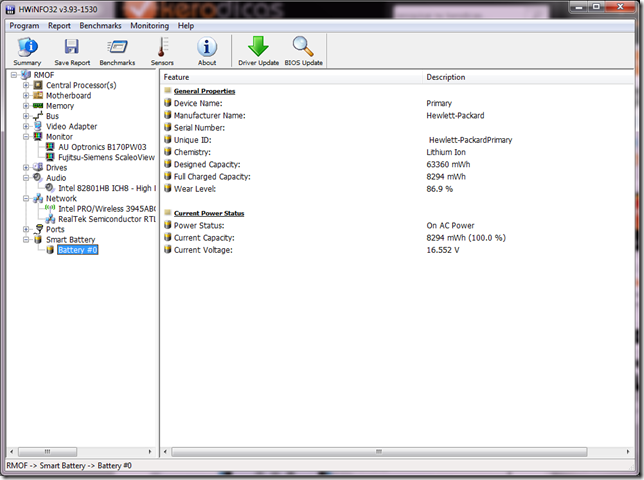Select the Full Charged Capacity row

pyautogui.click(x=398, y=177)
